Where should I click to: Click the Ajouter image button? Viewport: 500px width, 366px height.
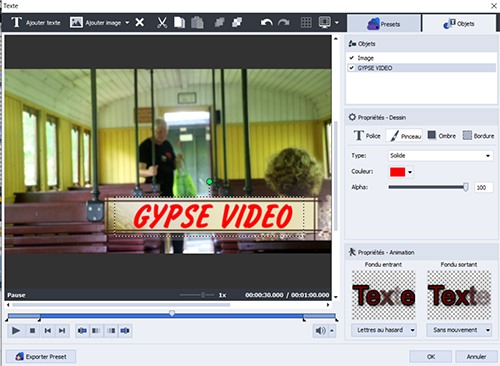click(95, 23)
